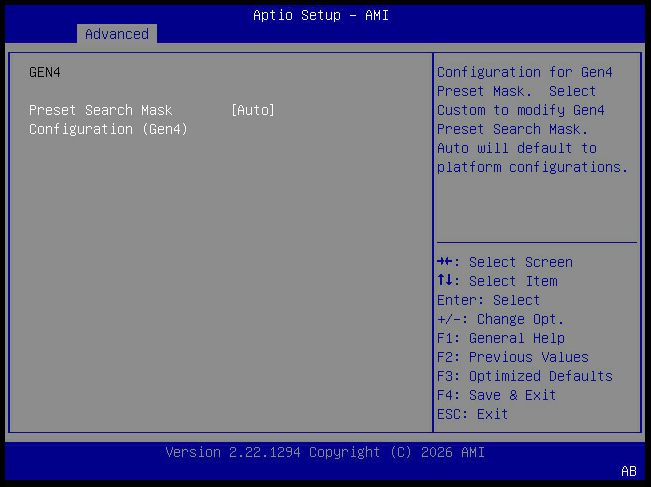Open the Advanced tab
Screen dimensions: 651x487
click(117, 34)
